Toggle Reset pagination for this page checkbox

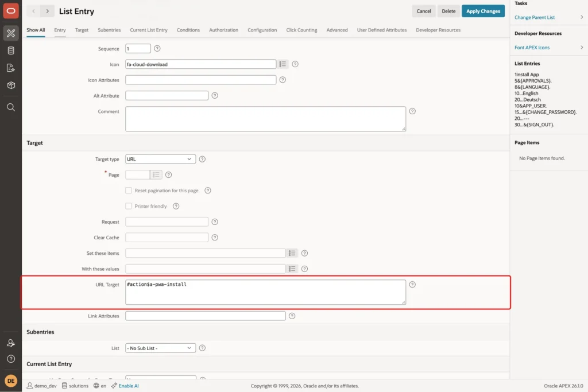point(129,191)
